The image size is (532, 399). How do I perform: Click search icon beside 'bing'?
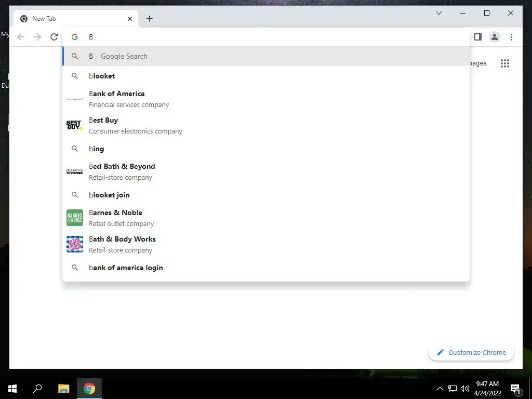[75, 149]
